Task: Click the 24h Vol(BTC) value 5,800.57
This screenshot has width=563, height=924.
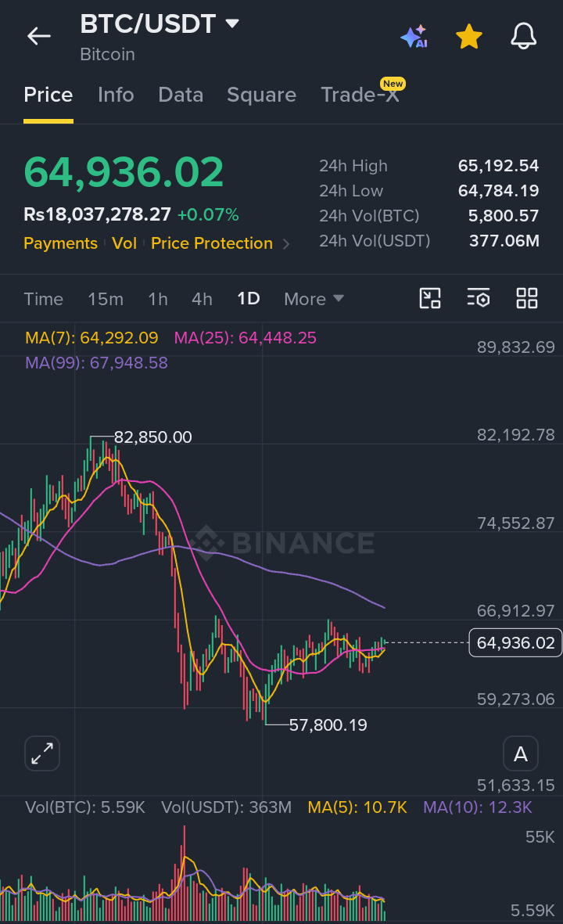Action: tap(504, 216)
